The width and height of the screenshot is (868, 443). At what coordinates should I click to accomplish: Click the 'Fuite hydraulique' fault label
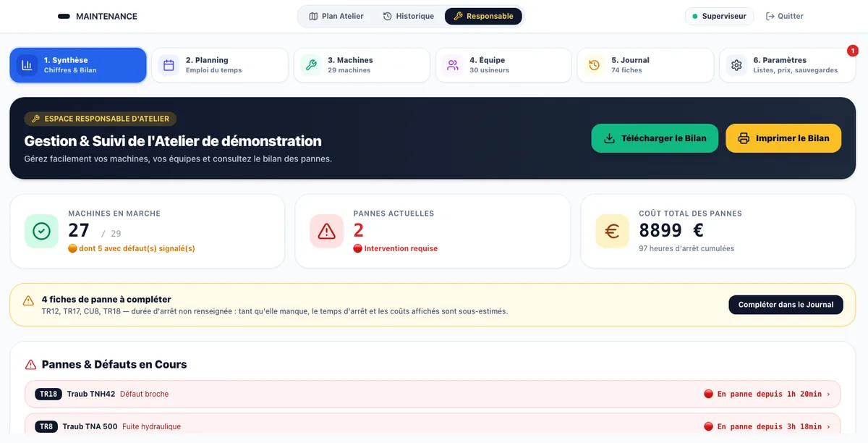click(x=151, y=426)
